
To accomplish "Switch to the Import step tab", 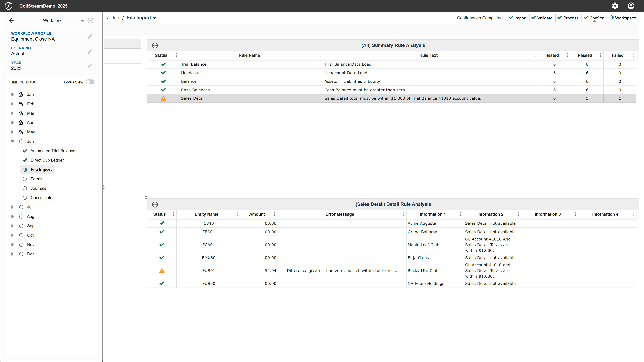I will [518, 18].
